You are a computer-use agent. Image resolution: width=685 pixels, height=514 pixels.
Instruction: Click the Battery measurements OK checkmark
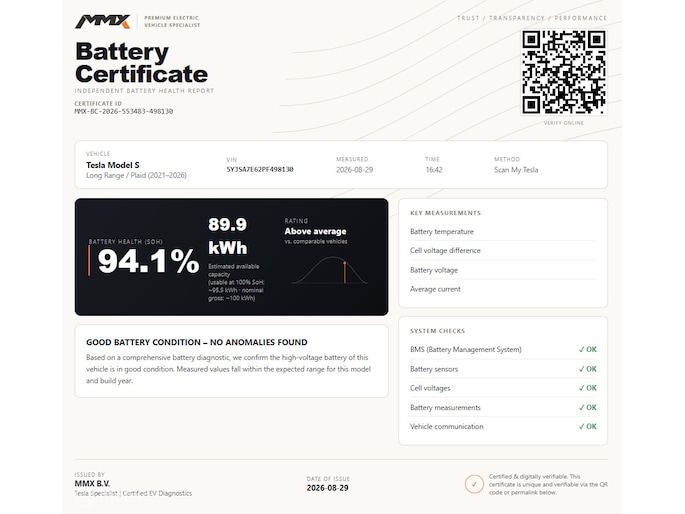tap(587, 407)
